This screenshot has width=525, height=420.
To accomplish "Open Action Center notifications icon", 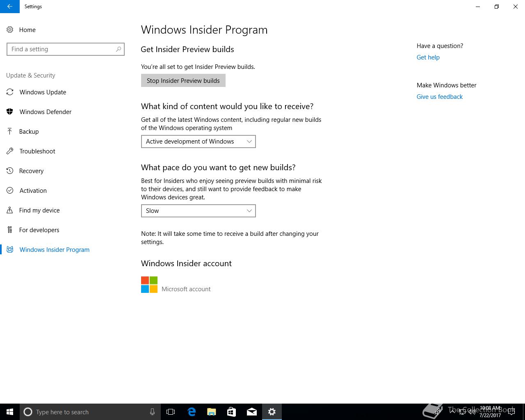I will coord(511,412).
